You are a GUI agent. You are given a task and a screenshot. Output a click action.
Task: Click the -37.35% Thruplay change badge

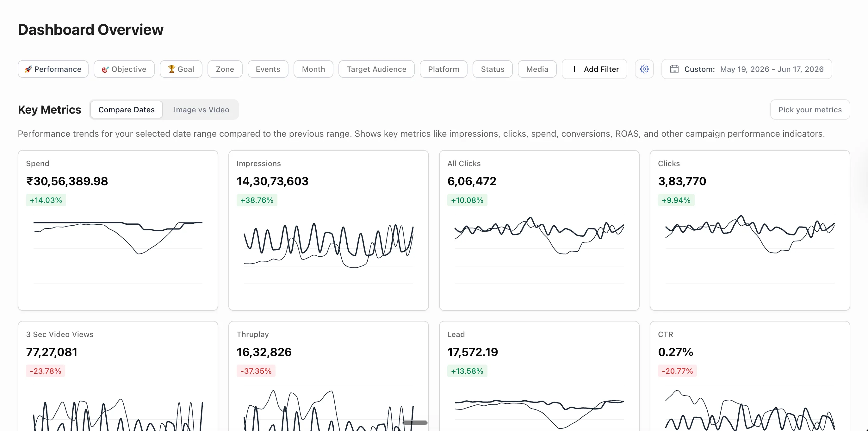tap(256, 371)
